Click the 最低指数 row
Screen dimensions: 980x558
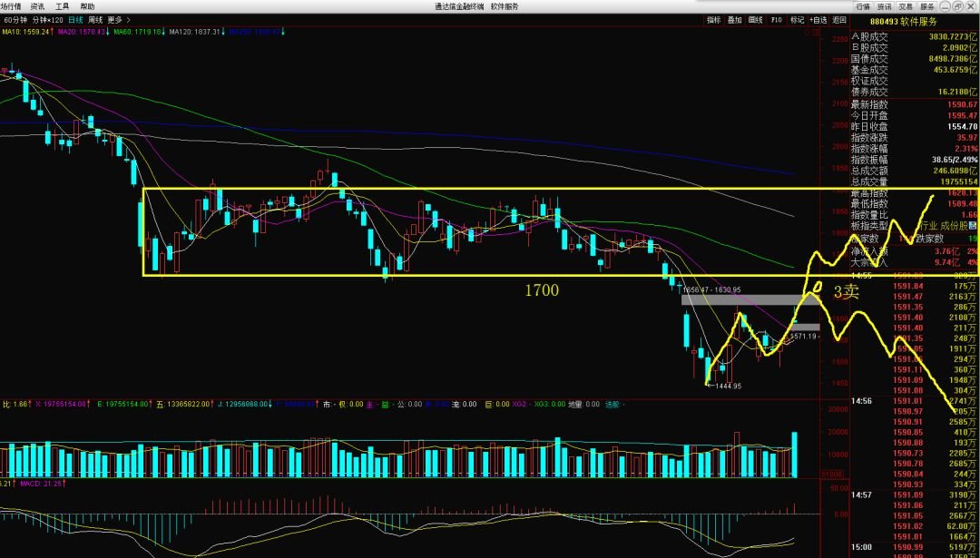click(915, 204)
